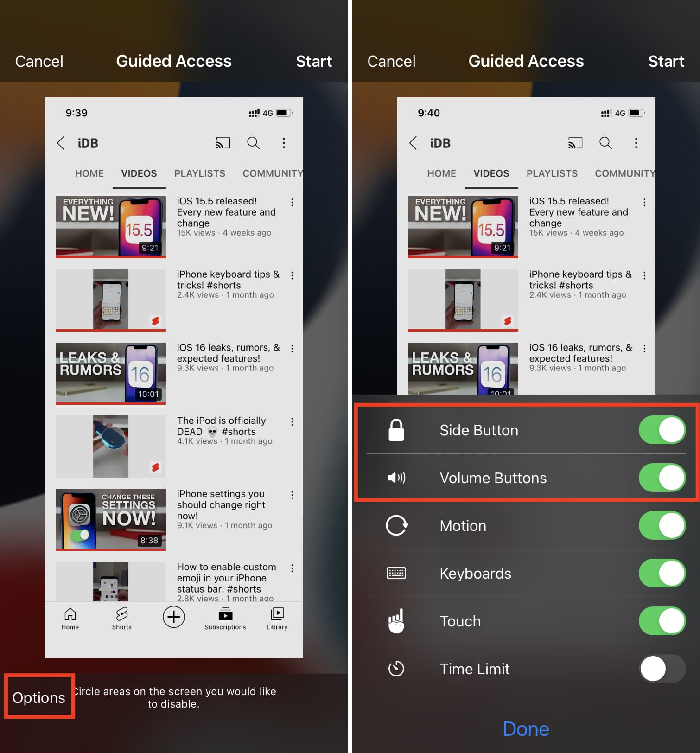Image resolution: width=700 pixels, height=753 pixels.
Task: Disable the Side Button toggle
Action: 662,430
